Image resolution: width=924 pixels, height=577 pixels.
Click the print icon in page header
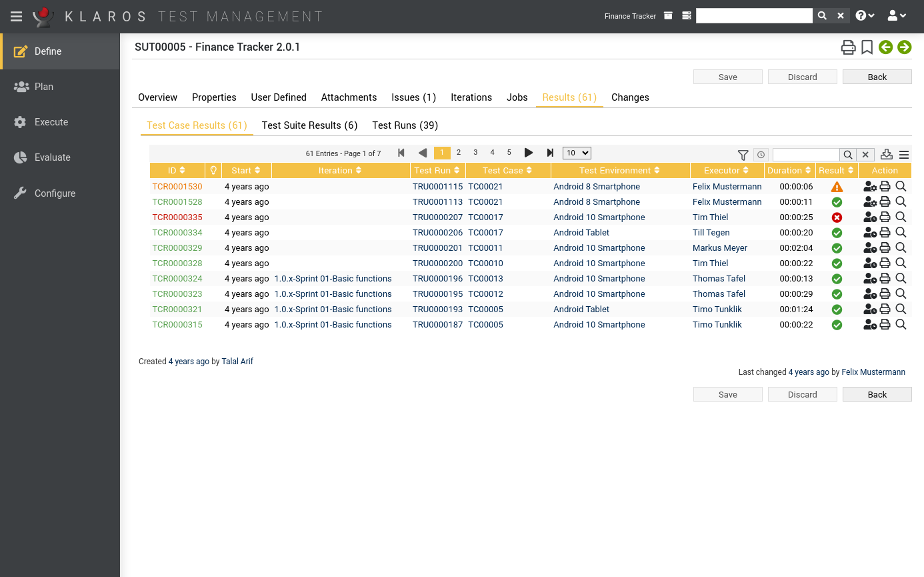[848, 47]
